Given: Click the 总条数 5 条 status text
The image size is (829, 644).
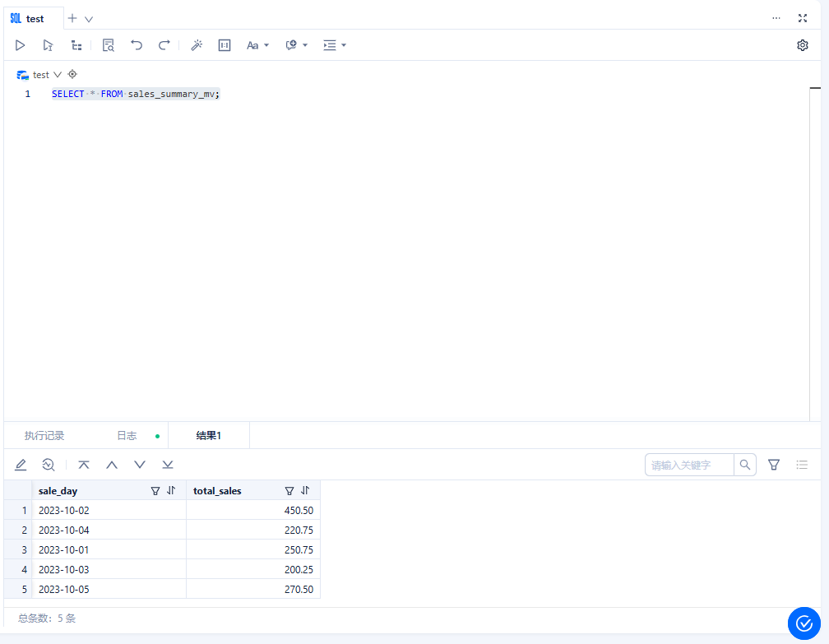Looking at the screenshot, I should coord(47,619).
